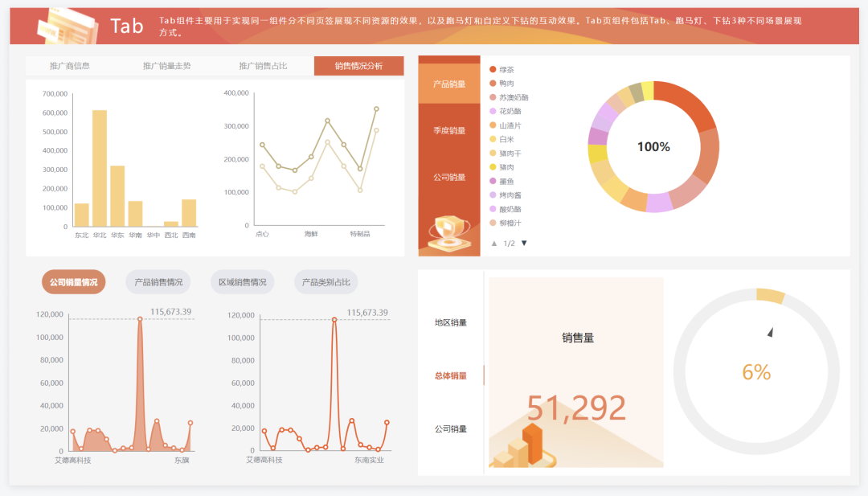This screenshot has height=496, width=868.
Task: Toggle the 绿茶 legend entry
Action: tap(502, 70)
